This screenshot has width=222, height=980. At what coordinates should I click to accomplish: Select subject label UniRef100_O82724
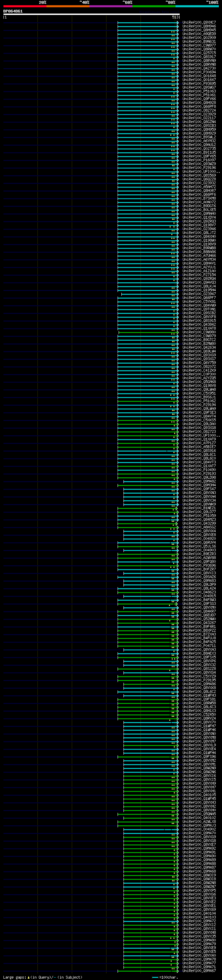(x=199, y=110)
